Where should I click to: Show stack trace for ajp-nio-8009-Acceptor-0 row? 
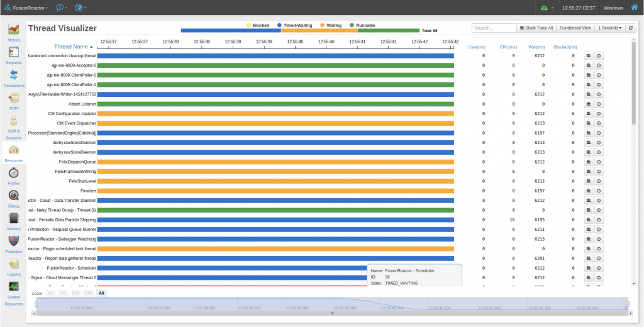589,65
